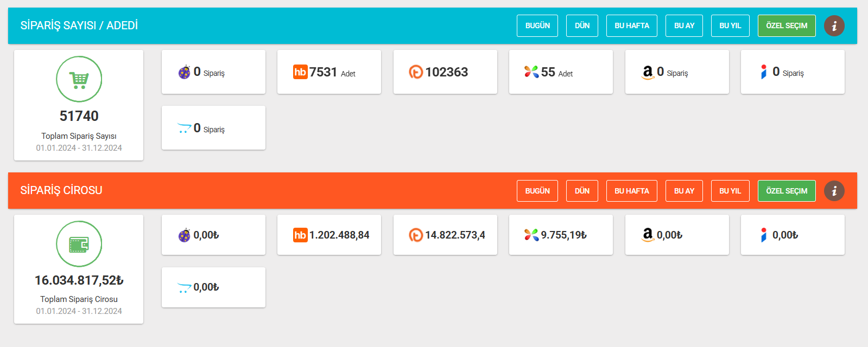This screenshot has width=868, height=347.
Task: Select BUGÜN in the Sipariş Sayısı section
Action: click(537, 25)
